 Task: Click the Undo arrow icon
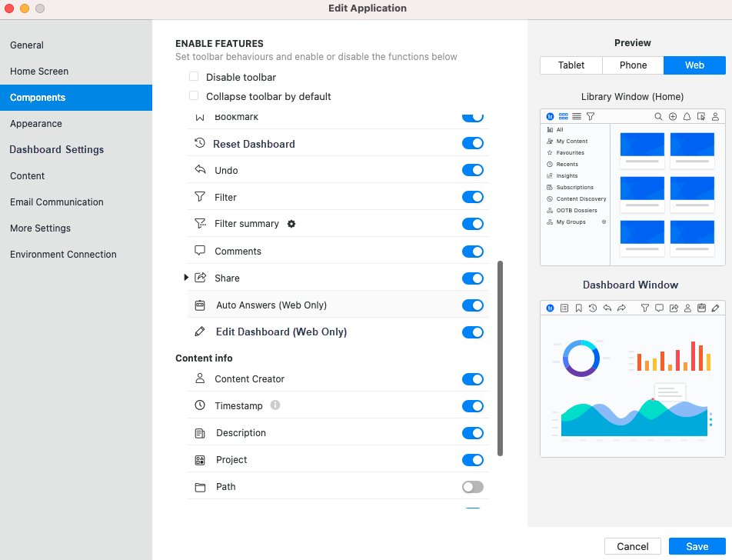[200, 170]
